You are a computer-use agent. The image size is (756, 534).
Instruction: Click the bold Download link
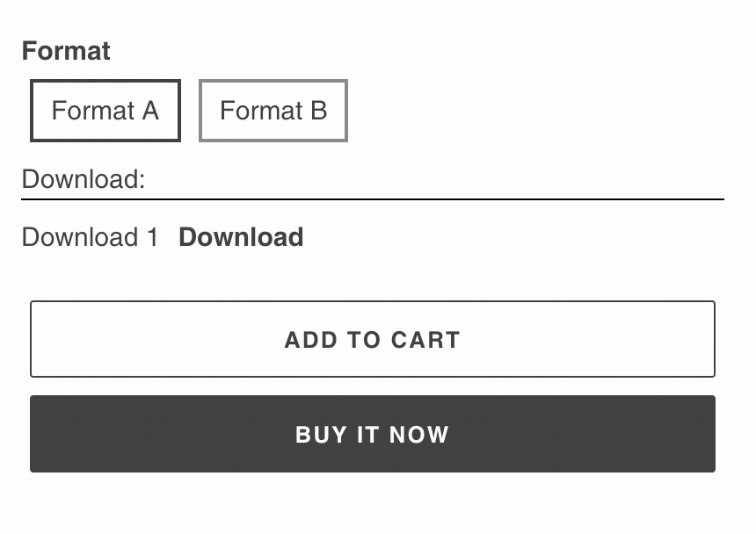[241, 237]
